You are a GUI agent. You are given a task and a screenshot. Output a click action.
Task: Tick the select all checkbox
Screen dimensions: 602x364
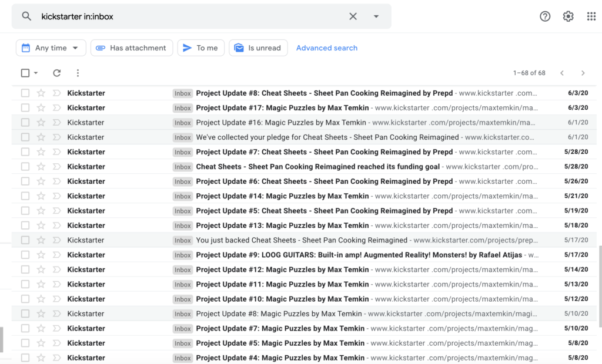25,73
